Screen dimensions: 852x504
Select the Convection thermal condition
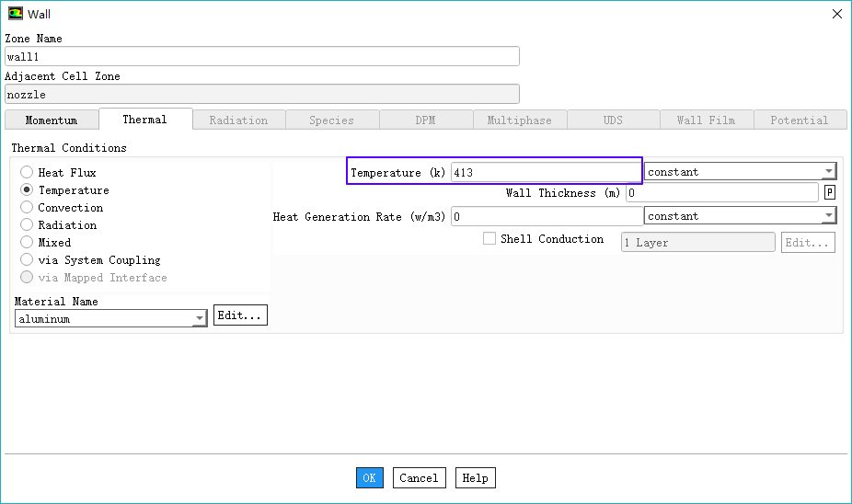pyautogui.click(x=27, y=208)
